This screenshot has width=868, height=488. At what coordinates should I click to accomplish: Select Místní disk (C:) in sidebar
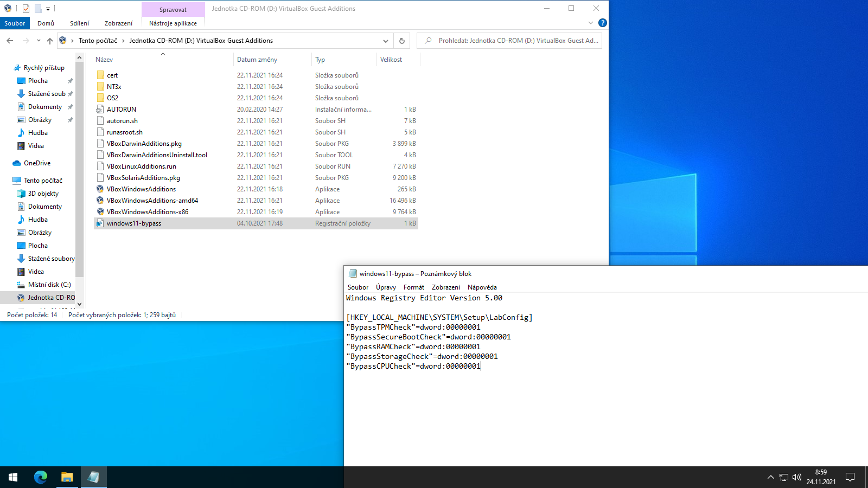point(49,285)
